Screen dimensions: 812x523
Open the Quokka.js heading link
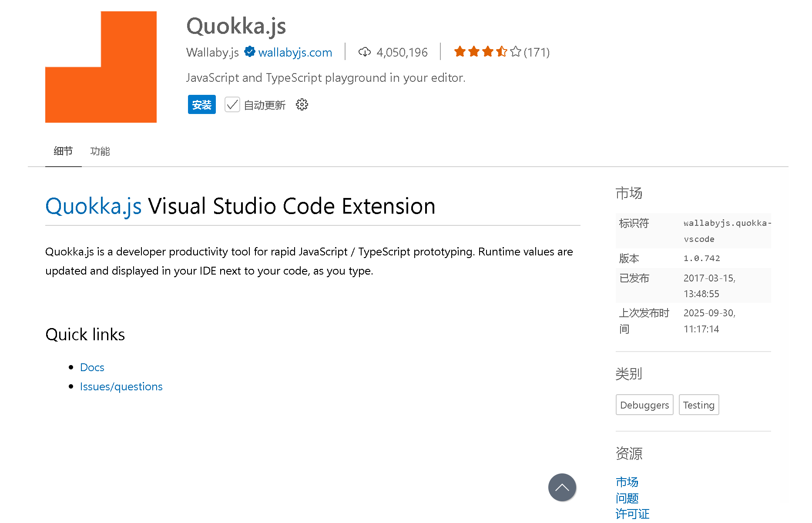pyautogui.click(x=93, y=206)
